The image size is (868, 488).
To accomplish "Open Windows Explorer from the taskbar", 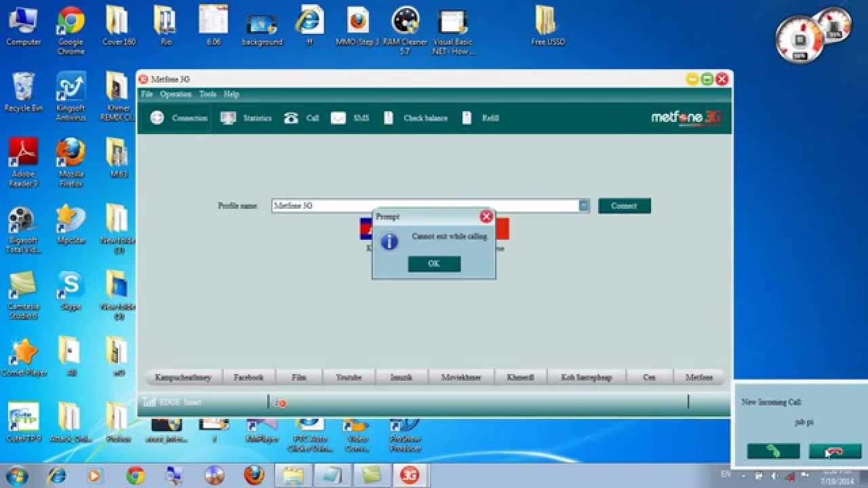I will pos(293,475).
